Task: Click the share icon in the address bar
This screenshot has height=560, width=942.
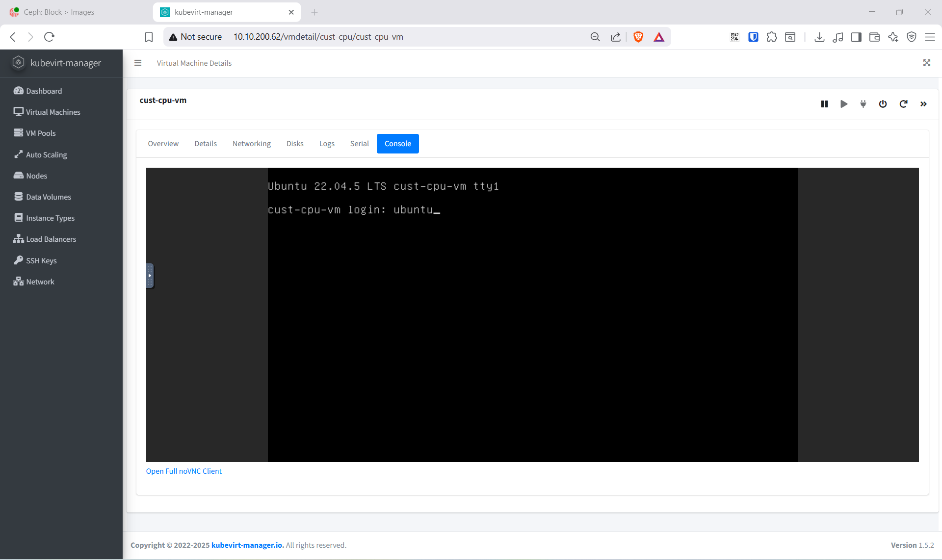Action: click(616, 37)
